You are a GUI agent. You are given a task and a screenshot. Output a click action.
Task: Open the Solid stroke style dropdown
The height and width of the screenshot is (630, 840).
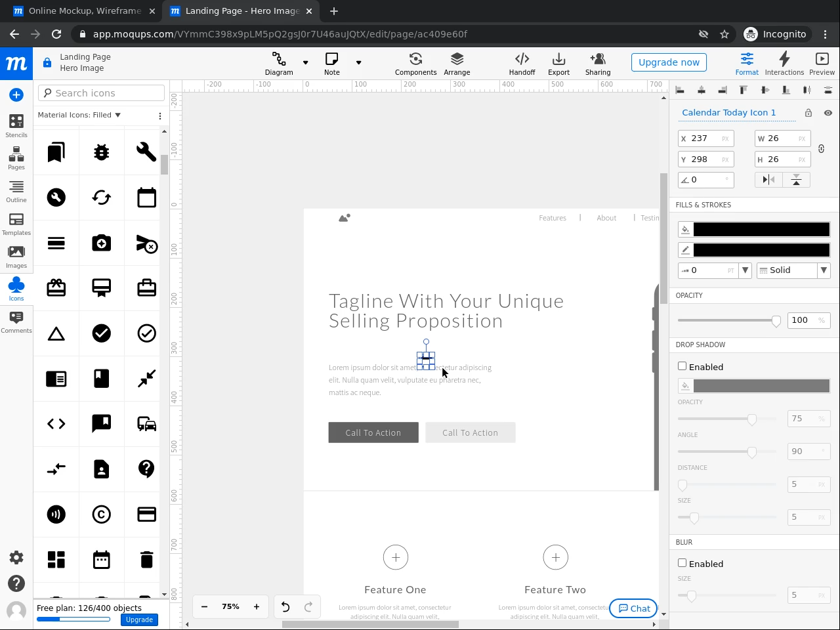pyautogui.click(x=824, y=270)
